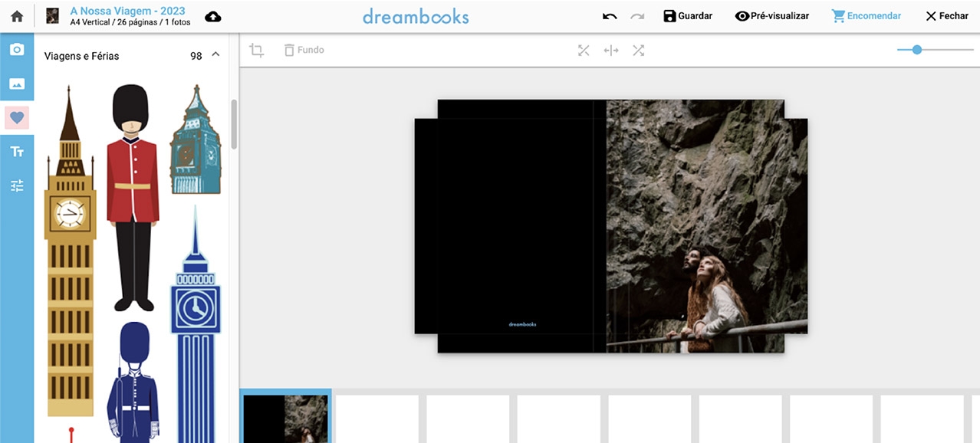This screenshot has width=980, height=443.
Task: Click the home icon
Action: (x=16, y=15)
